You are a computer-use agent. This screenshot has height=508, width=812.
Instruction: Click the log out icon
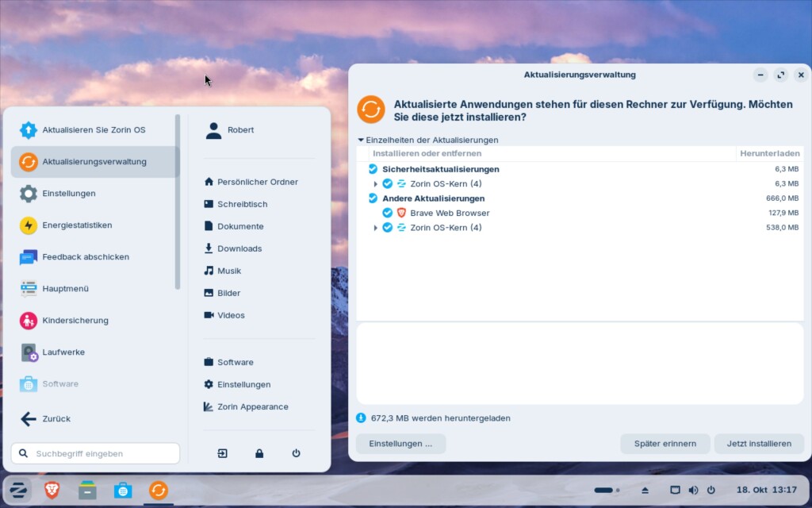(223, 453)
